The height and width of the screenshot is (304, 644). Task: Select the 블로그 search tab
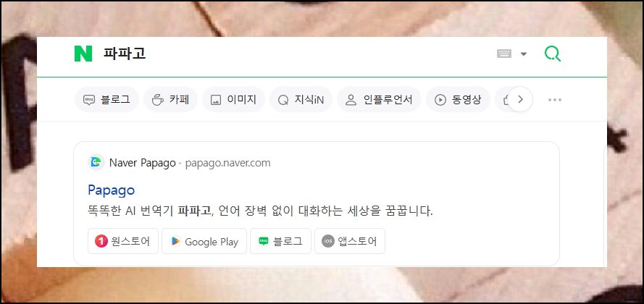(x=106, y=99)
